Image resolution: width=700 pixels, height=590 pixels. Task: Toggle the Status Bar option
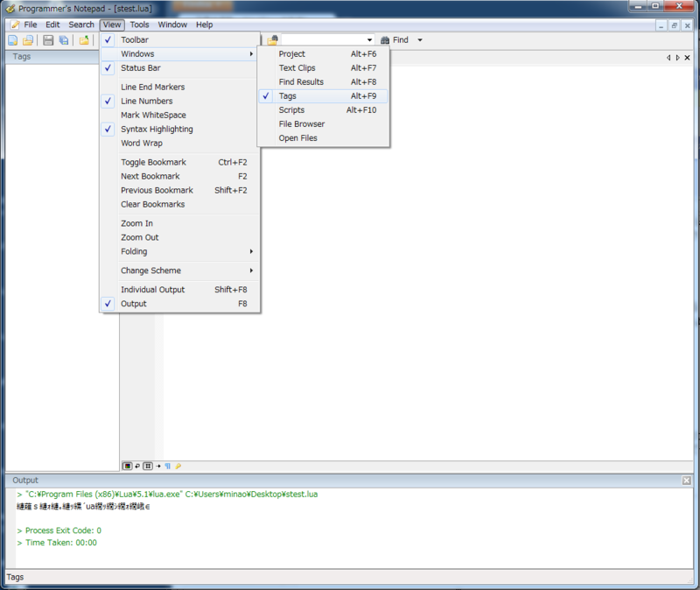point(179,68)
